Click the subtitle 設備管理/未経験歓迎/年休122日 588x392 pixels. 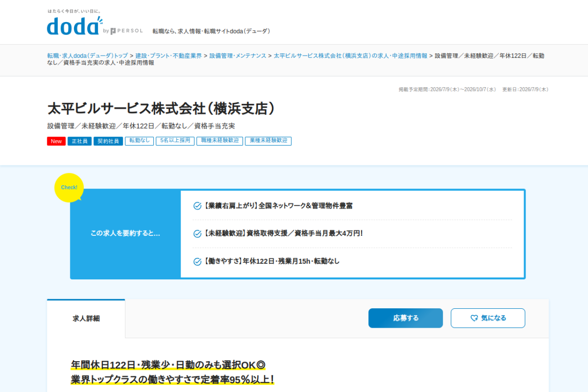point(141,125)
